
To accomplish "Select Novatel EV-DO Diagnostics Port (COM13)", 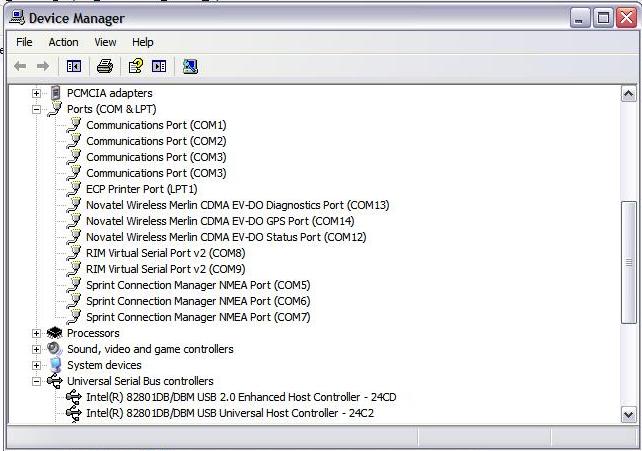I will point(237,205).
